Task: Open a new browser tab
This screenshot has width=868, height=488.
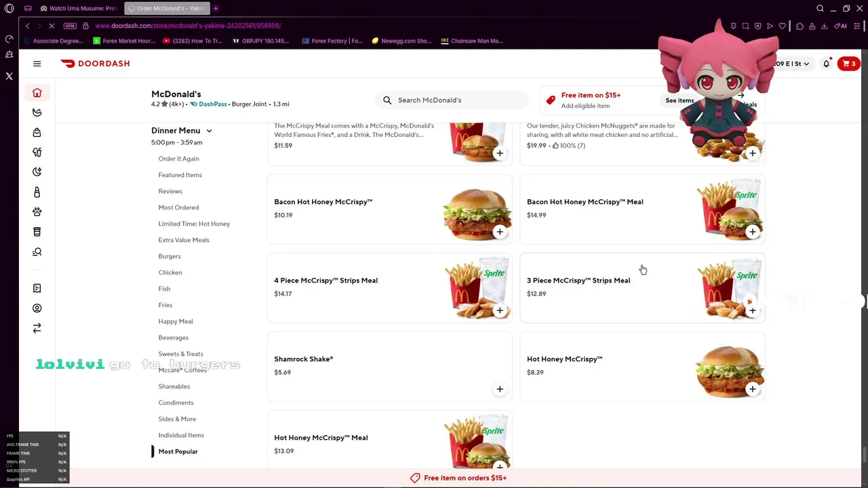Action: 216,8
